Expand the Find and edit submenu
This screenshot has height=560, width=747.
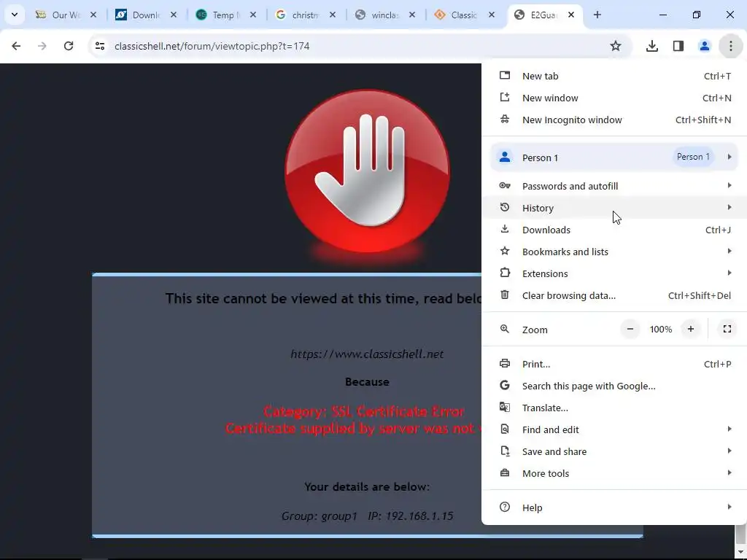(614, 430)
